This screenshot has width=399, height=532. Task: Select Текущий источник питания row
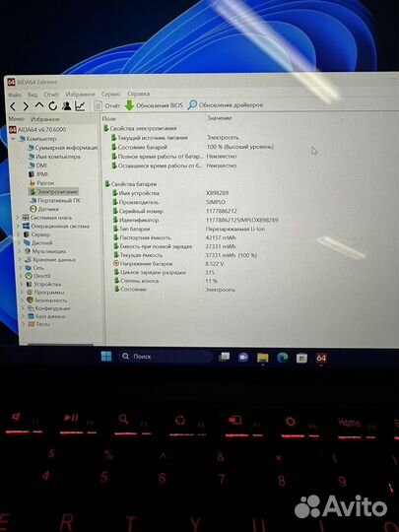coord(174,138)
